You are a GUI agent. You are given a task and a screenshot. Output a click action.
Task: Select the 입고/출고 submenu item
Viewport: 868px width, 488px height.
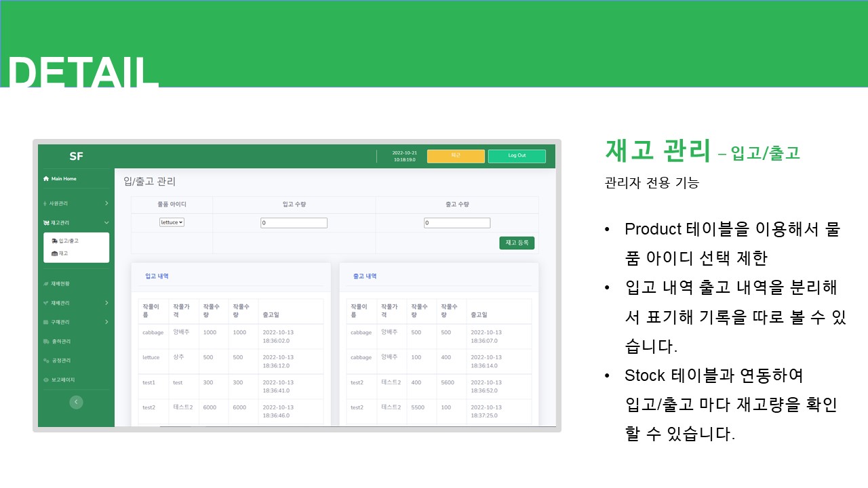tap(68, 241)
